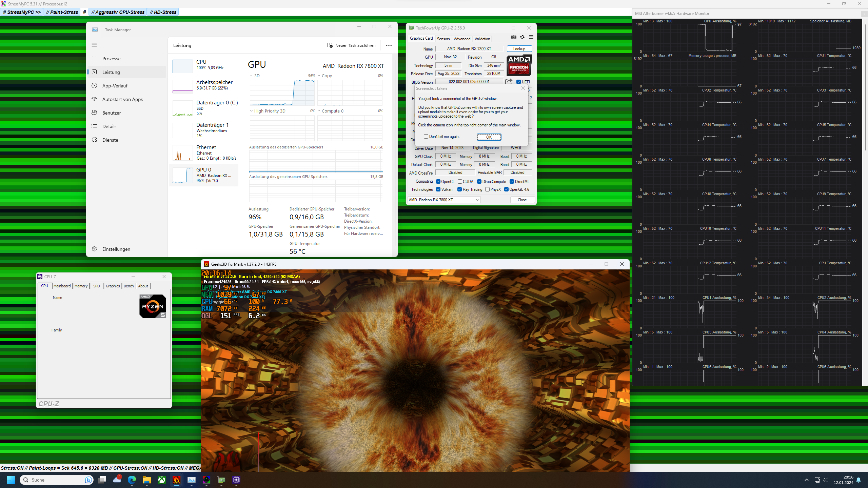Click BIOS version share/export icon
This screenshot has height=488, width=868.
click(x=509, y=81)
